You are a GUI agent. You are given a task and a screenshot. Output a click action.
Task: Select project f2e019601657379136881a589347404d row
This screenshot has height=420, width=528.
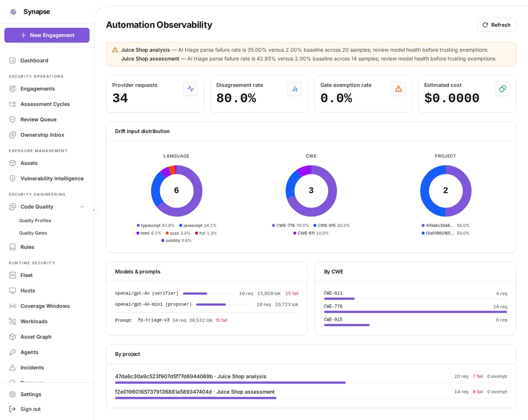tap(311, 394)
